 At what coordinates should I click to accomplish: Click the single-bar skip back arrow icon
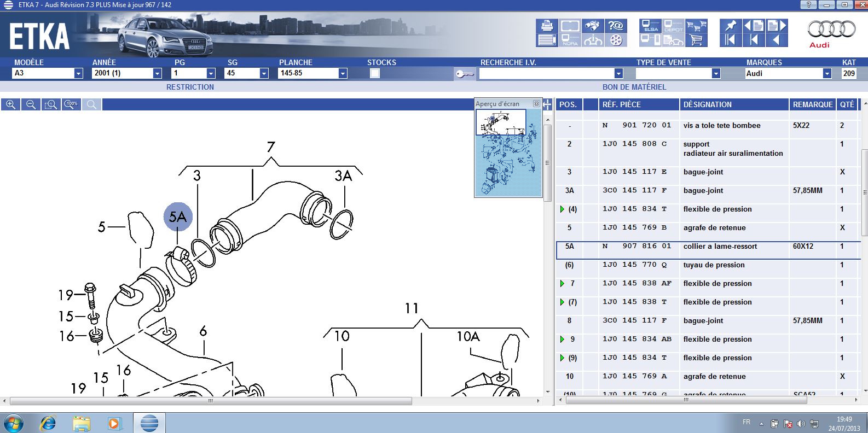[754, 40]
